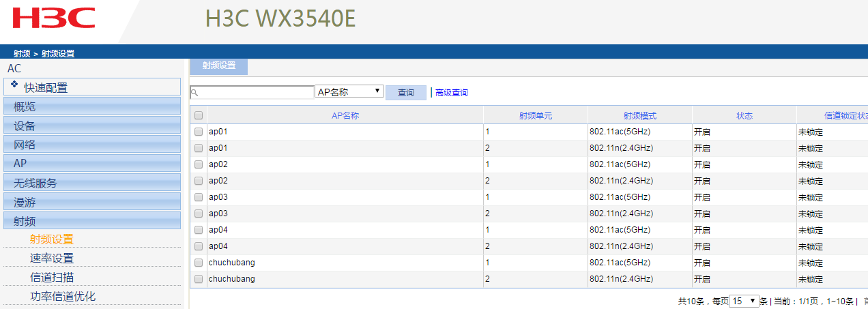
Task: Click ap02 name in the 802.11ac row
Action: [x=218, y=164]
